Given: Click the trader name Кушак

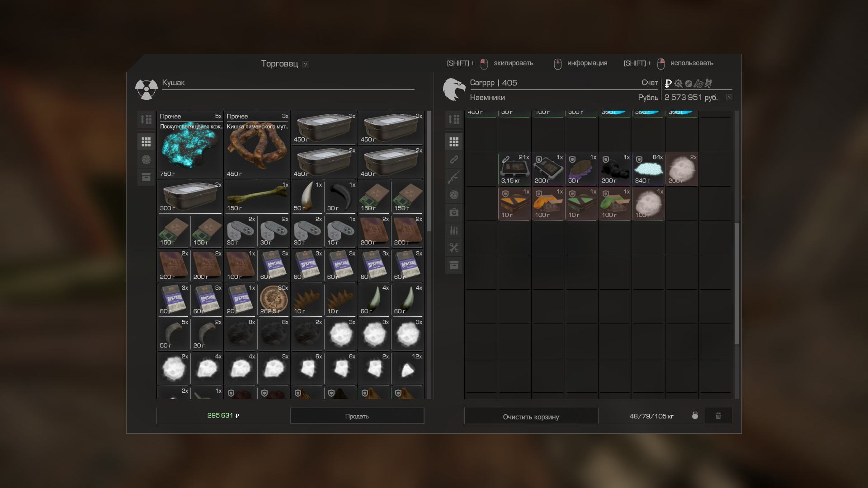Looking at the screenshot, I should point(174,83).
